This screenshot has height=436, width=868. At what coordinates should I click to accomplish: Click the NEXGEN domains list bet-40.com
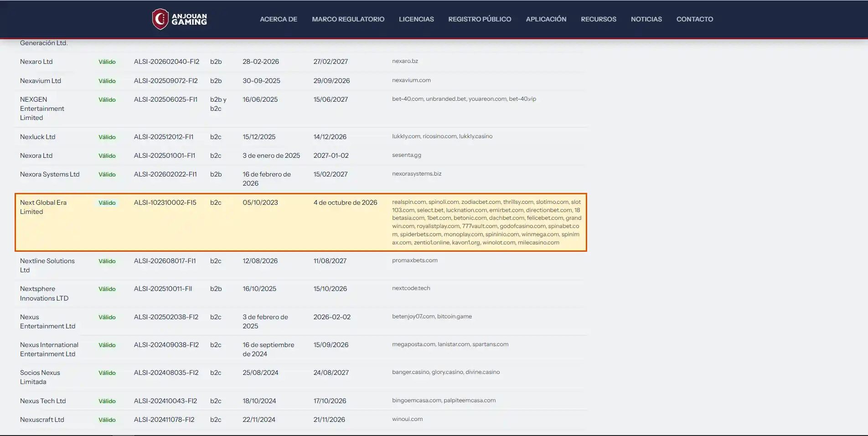[464, 99]
